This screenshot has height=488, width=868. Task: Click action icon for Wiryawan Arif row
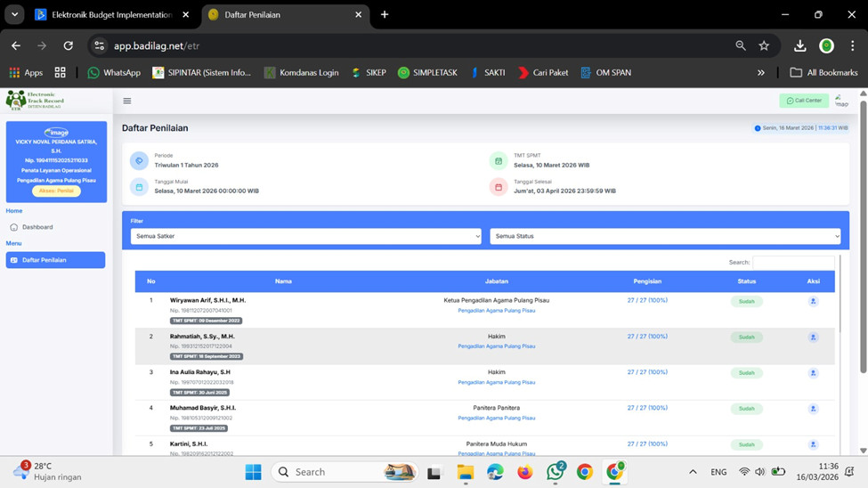[813, 302]
